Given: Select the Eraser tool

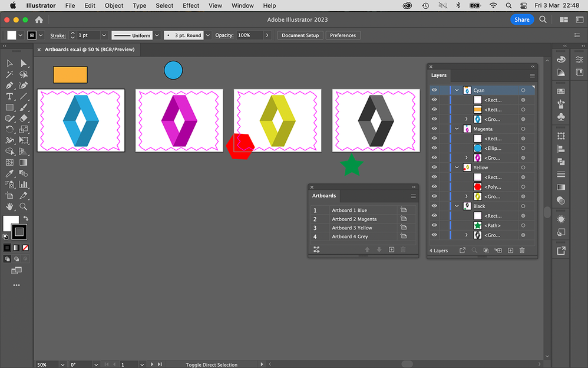Looking at the screenshot, I should point(24,119).
